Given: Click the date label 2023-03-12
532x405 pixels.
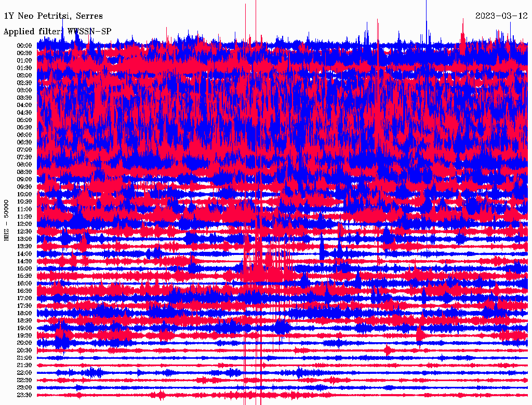Looking at the screenshot, I should (x=501, y=16).
